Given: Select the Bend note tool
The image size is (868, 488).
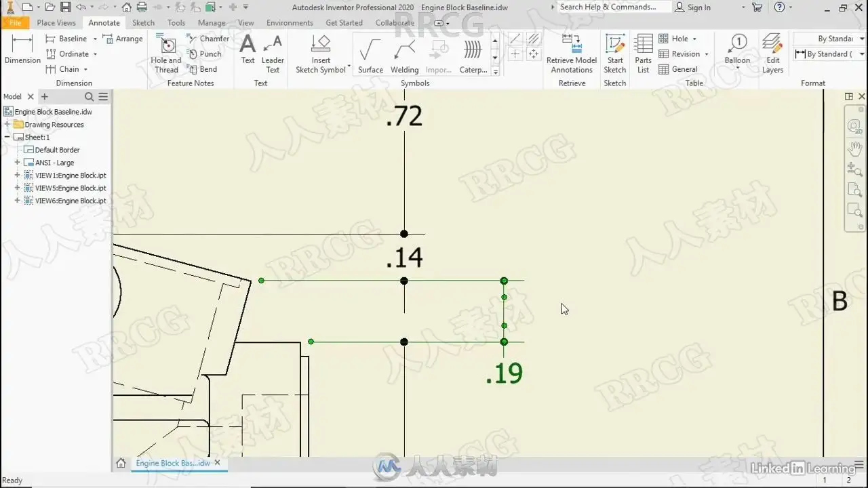Looking at the screenshot, I should click(203, 69).
